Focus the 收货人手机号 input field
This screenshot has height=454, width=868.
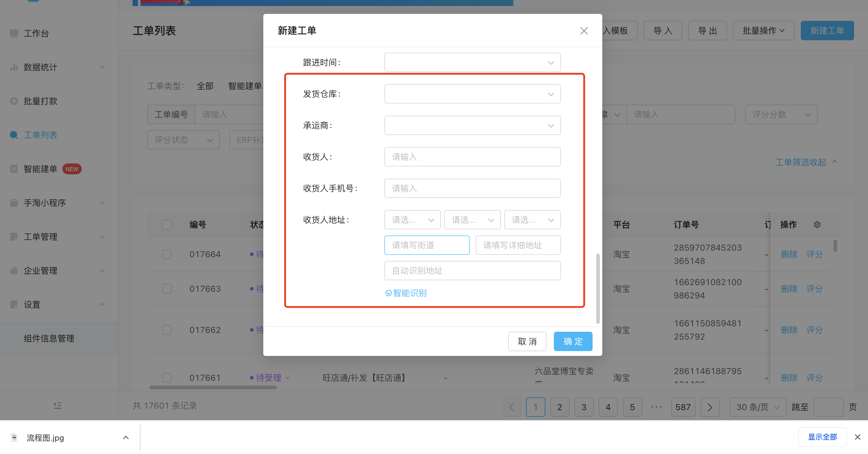(472, 188)
